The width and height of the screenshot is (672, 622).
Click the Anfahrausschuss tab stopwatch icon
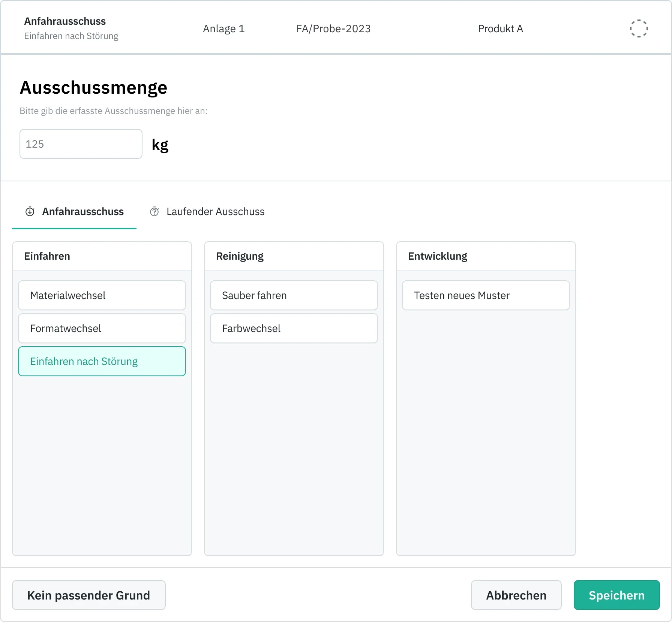30,212
